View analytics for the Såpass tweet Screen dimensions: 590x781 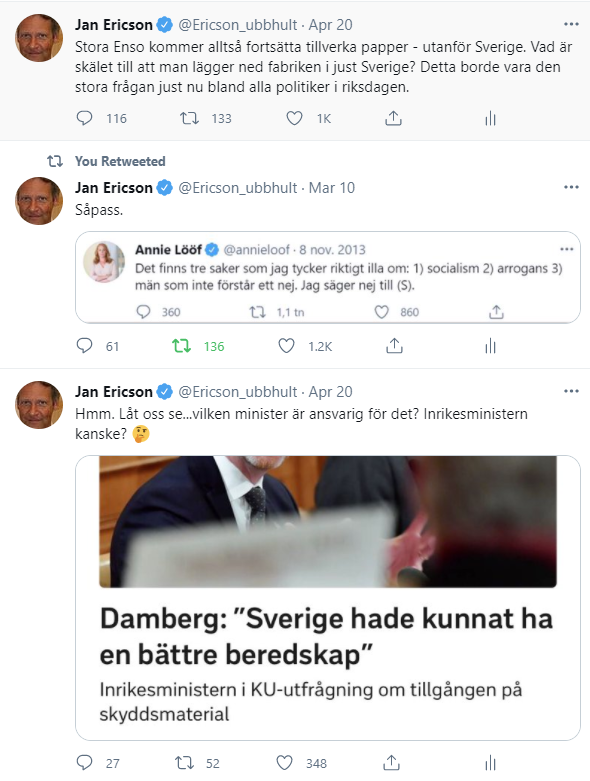tap(490, 346)
